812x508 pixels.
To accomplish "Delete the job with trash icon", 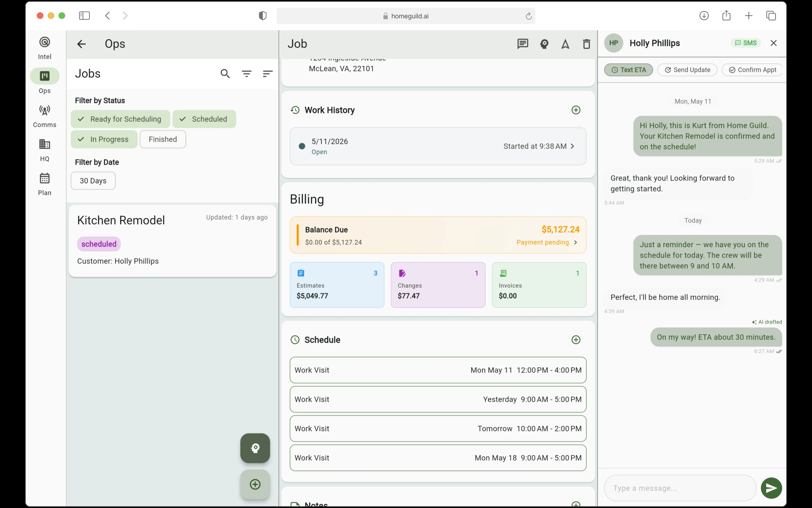I will (587, 44).
